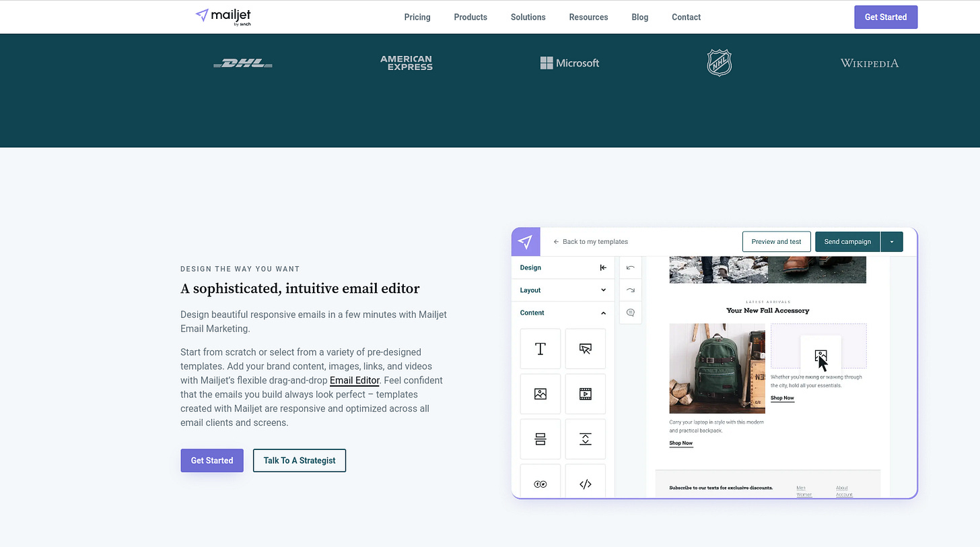Click the heading "A sophisticated, intuitive email editor"
Viewport: 980px width, 547px height.
coord(300,289)
